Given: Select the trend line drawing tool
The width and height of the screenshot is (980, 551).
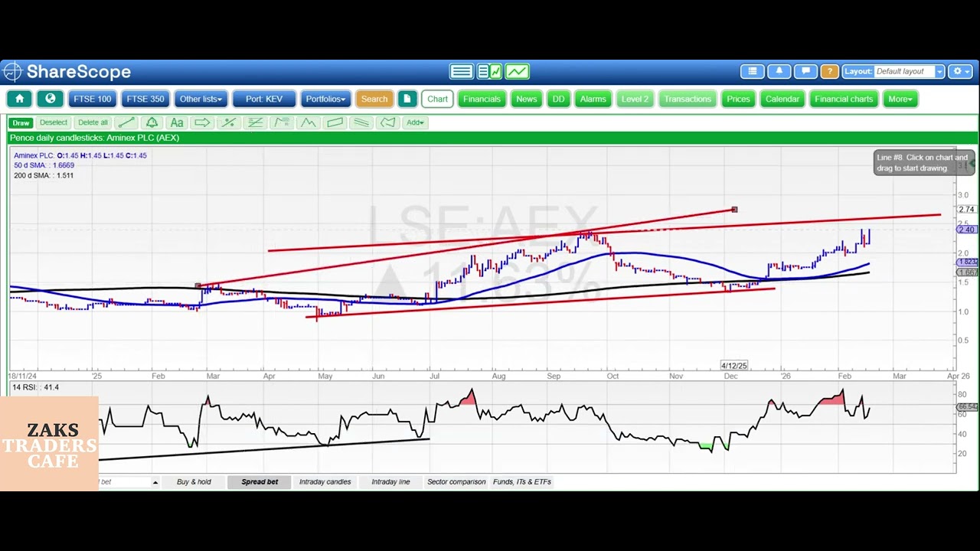Looking at the screenshot, I should [x=126, y=122].
